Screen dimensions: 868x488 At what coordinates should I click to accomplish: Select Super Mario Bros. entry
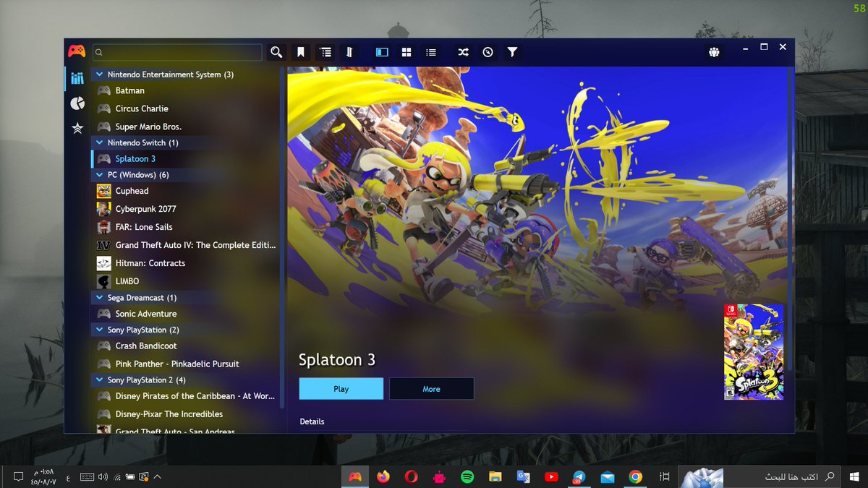[186, 127]
